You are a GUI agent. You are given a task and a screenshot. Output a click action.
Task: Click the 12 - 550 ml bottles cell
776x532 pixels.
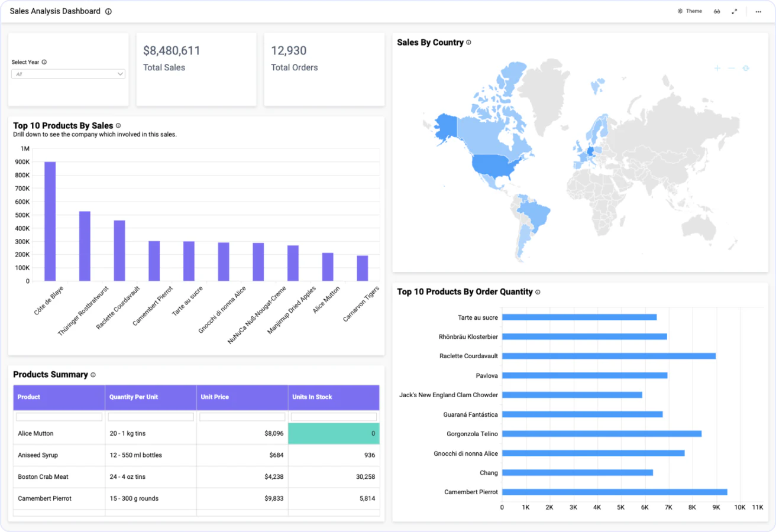pyautogui.click(x=151, y=455)
